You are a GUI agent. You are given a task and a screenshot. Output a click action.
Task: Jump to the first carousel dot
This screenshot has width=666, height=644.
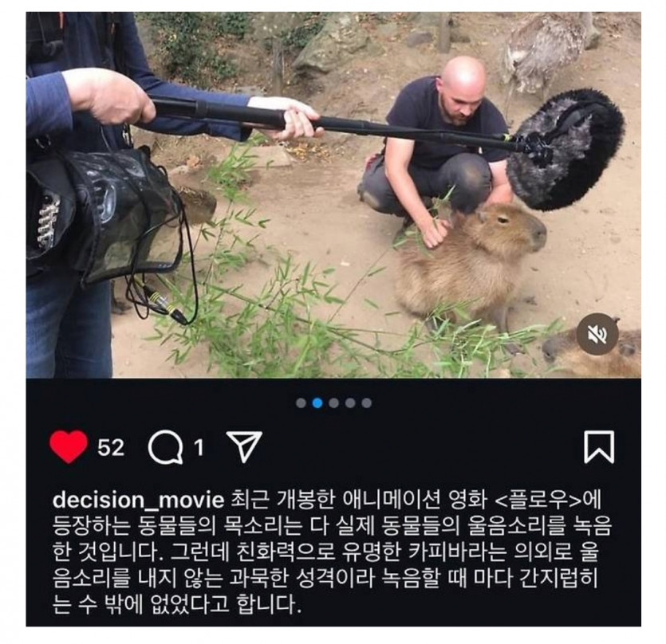301,402
